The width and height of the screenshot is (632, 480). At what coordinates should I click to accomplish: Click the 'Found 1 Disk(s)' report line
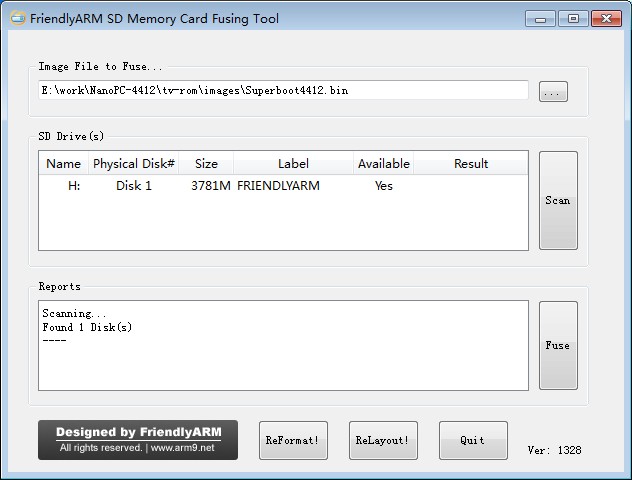tap(87, 327)
